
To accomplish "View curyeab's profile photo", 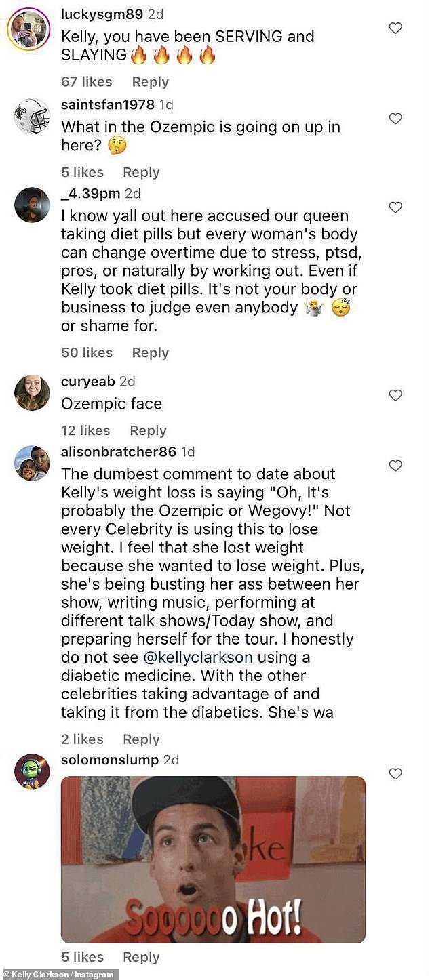I will pyautogui.click(x=32, y=392).
